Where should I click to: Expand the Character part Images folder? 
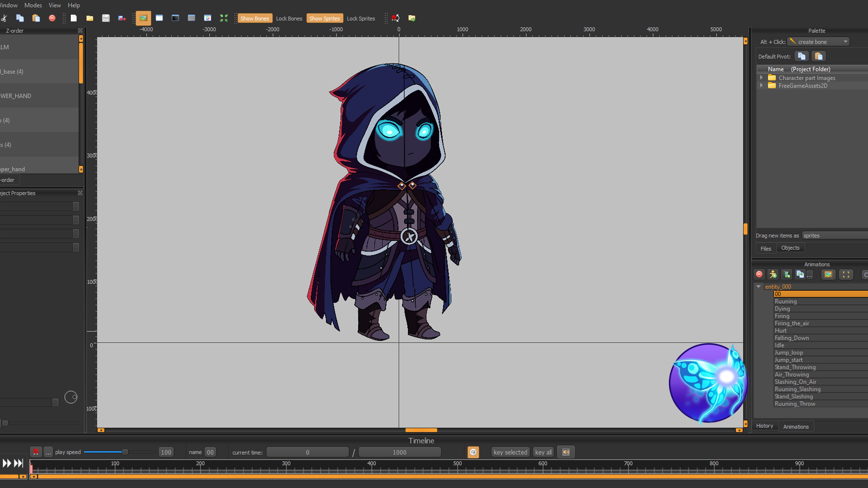click(761, 78)
